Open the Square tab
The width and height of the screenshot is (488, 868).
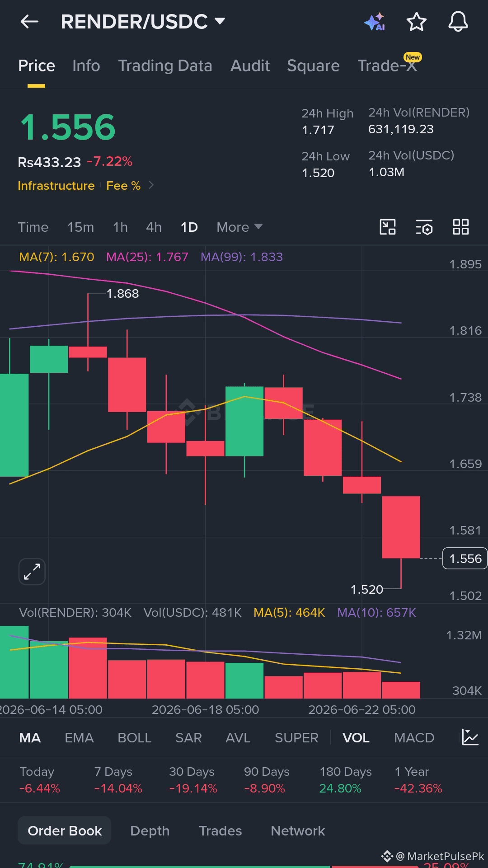313,66
